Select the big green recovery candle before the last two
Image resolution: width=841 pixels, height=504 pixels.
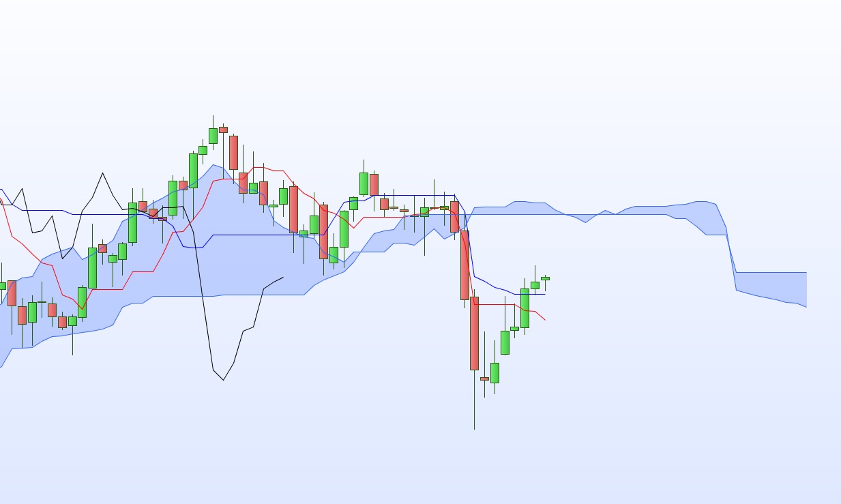tap(525, 308)
